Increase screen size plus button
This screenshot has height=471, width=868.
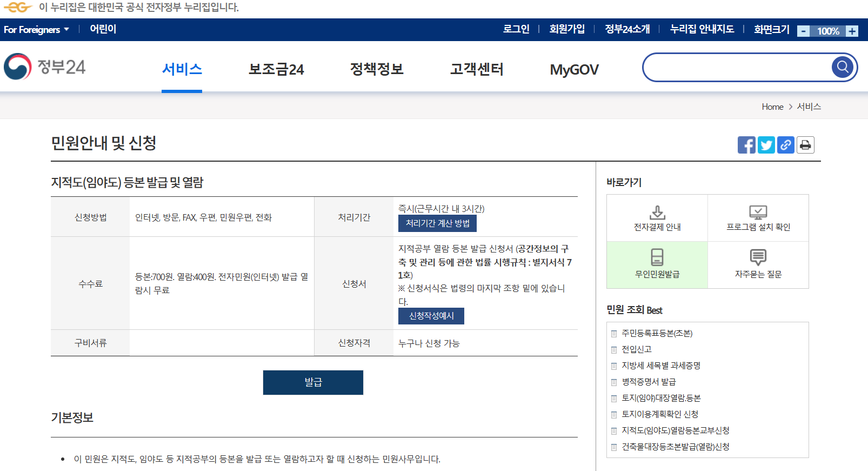[852, 31]
